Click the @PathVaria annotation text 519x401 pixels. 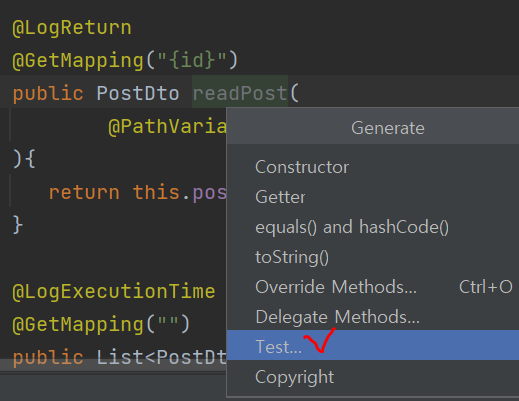167,127
